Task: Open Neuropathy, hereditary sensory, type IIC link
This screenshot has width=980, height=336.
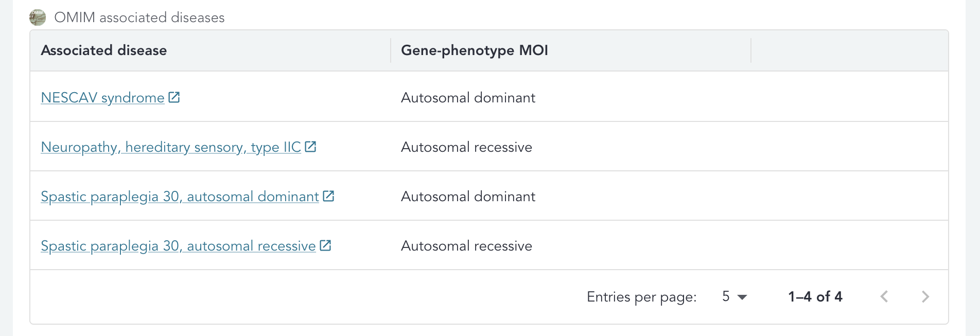Action: [x=170, y=147]
